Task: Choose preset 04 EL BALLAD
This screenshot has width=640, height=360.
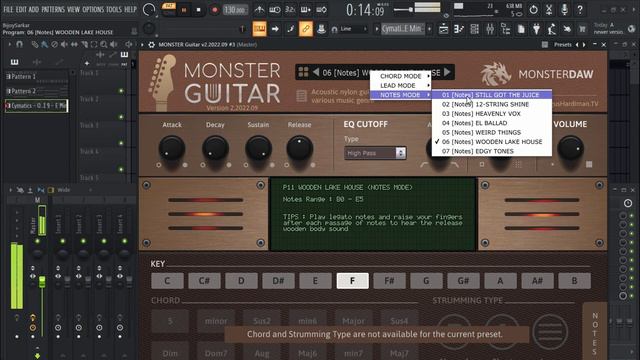Action: [x=492, y=123]
